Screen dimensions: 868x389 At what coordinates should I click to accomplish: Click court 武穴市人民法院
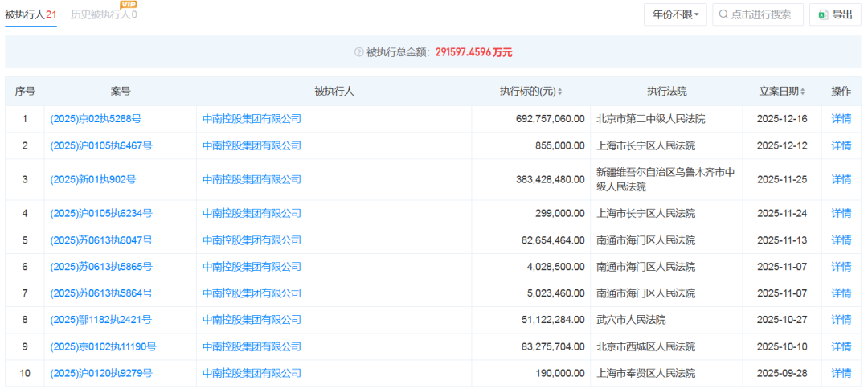point(631,320)
